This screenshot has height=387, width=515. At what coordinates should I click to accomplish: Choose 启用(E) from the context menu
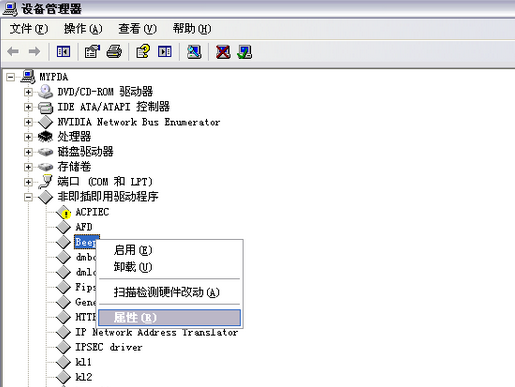(x=169, y=250)
